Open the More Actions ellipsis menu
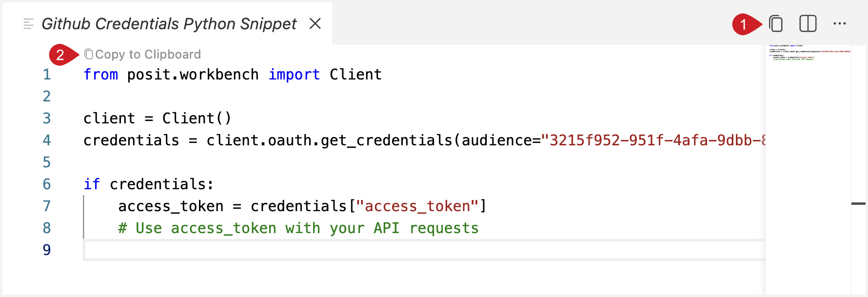The height and width of the screenshot is (297, 868). pyautogui.click(x=839, y=24)
